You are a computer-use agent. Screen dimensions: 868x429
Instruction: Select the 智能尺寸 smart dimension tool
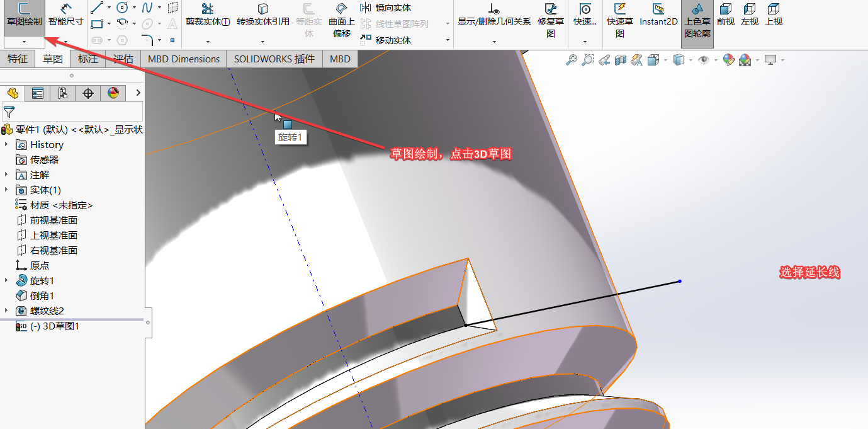pos(66,16)
